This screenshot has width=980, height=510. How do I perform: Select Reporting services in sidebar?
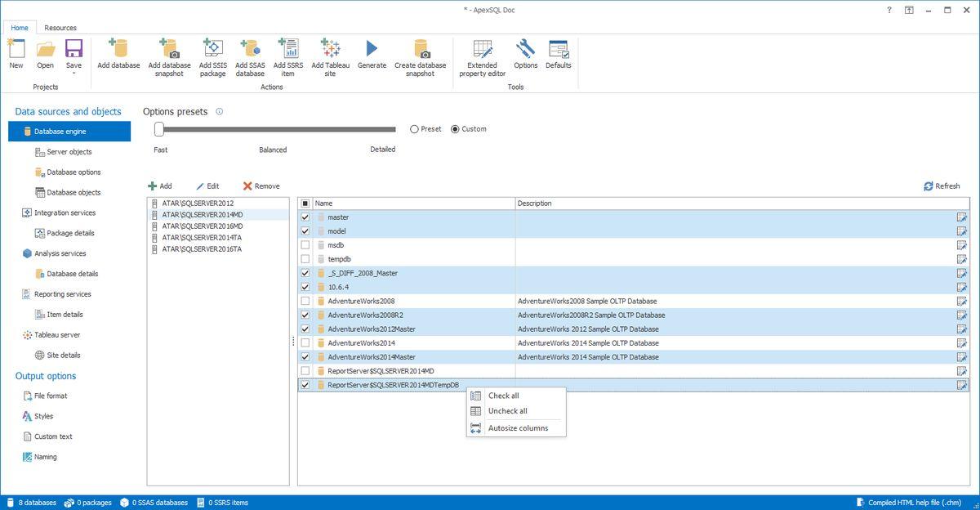tap(56, 294)
